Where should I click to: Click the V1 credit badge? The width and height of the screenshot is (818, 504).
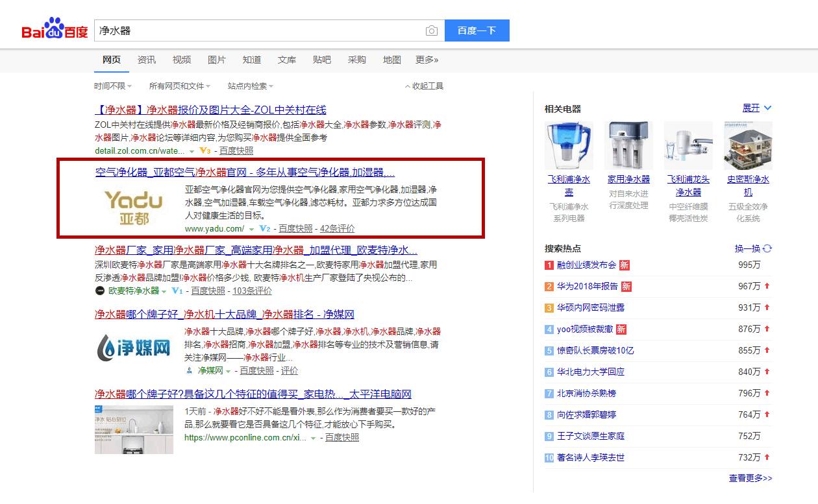click(x=177, y=291)
